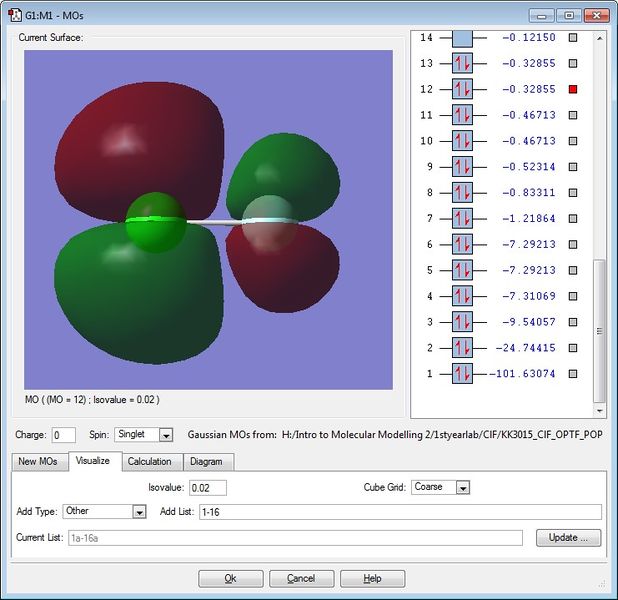The width and height of the screenshot is (618, 600).
Task: Toggle surface marker for MO 6
Action: [x=573, y=244]
